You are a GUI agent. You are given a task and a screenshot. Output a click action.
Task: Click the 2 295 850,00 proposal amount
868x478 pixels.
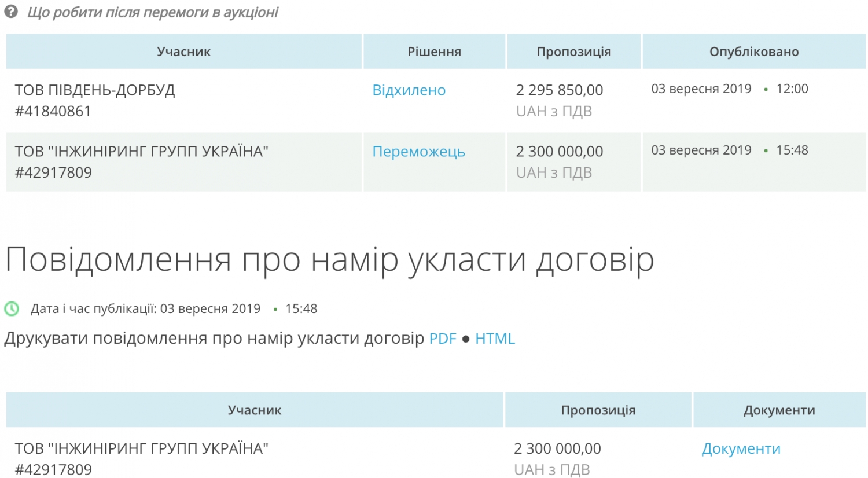(x=559, y=90)
